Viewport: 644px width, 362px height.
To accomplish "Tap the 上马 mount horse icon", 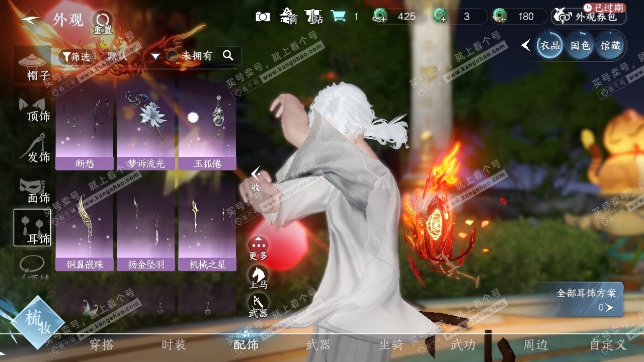I will pos(258,278).
